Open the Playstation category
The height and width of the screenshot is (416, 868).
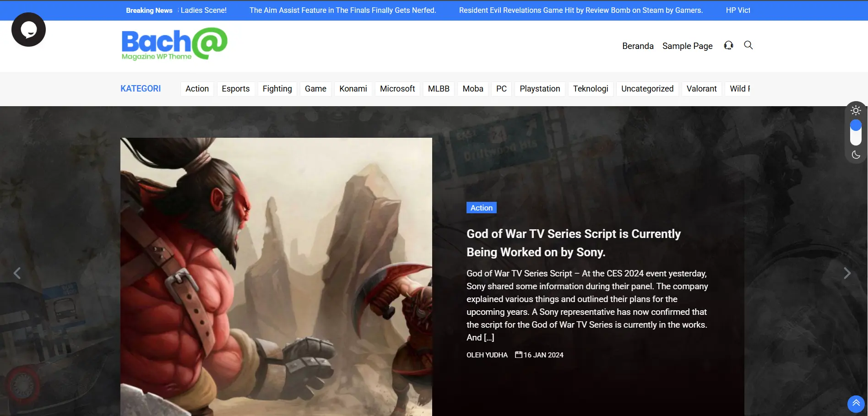point(540,89)
